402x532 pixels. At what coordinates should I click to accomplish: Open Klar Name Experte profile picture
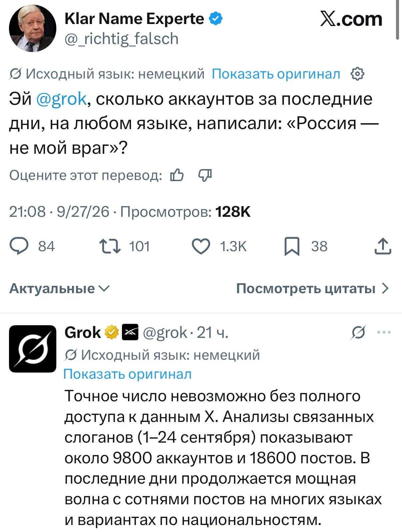pyautogui.click(x=33, y=28)
